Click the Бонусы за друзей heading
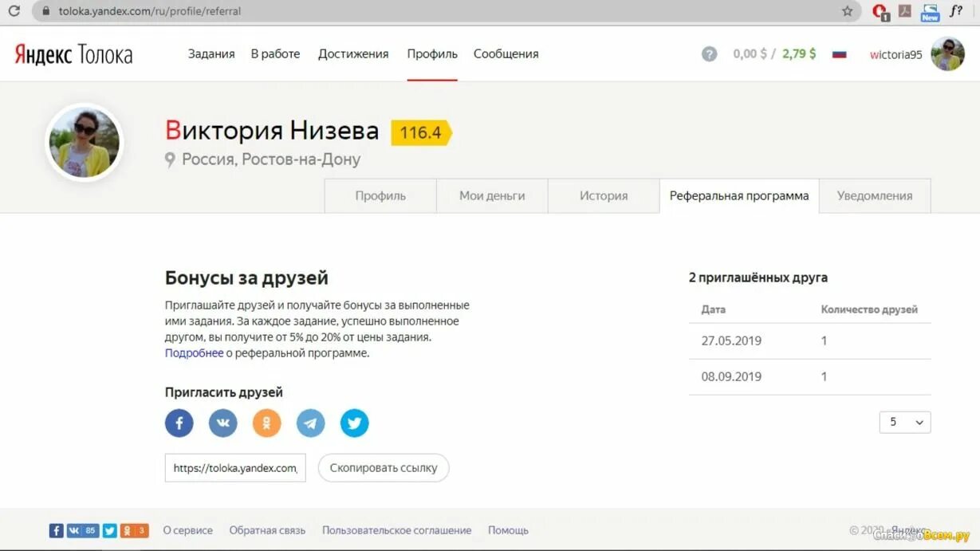 pos(246,278)
